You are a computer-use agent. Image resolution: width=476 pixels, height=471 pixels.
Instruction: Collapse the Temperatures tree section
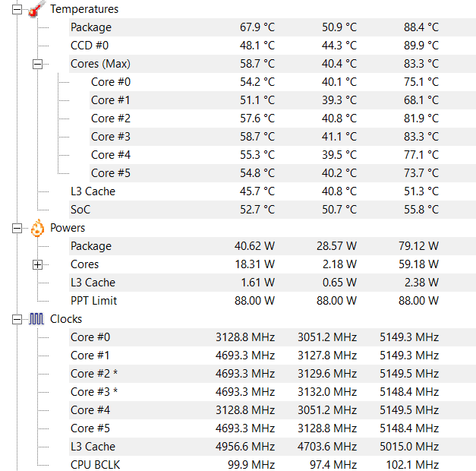coord(17,9)
